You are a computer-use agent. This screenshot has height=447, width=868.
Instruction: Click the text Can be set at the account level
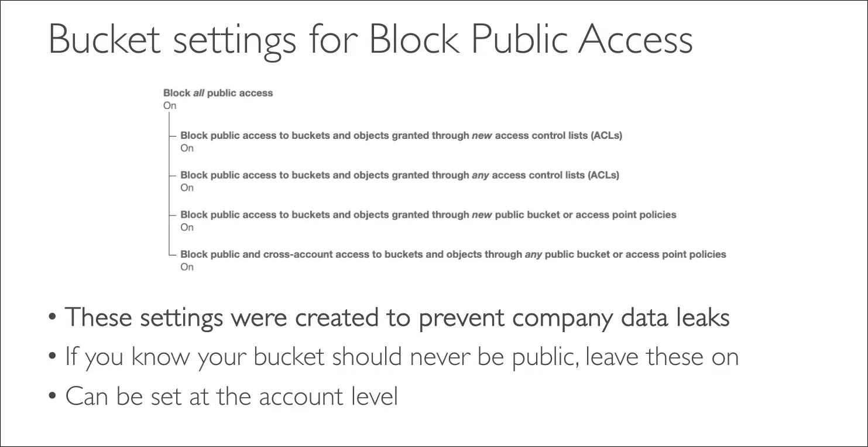pos(232,397)
